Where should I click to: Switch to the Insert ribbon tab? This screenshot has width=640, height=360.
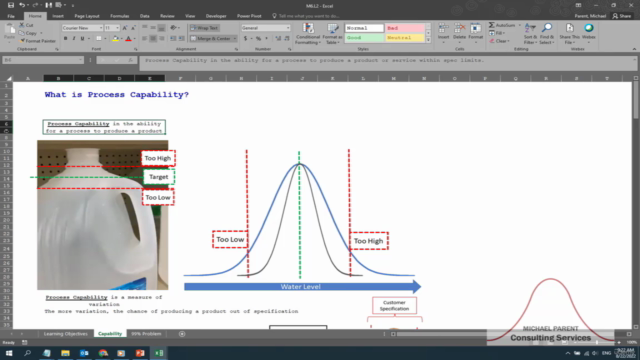[58, 16]
